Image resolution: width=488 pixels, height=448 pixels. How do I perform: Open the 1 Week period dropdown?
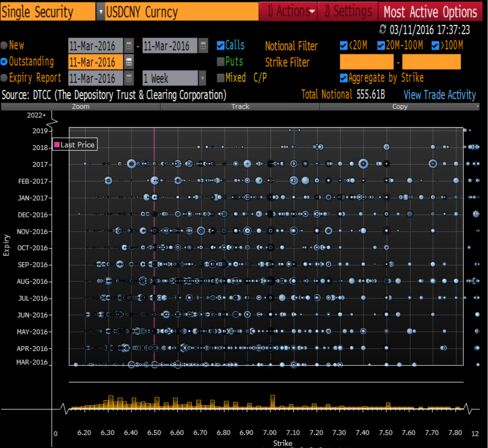202,78
